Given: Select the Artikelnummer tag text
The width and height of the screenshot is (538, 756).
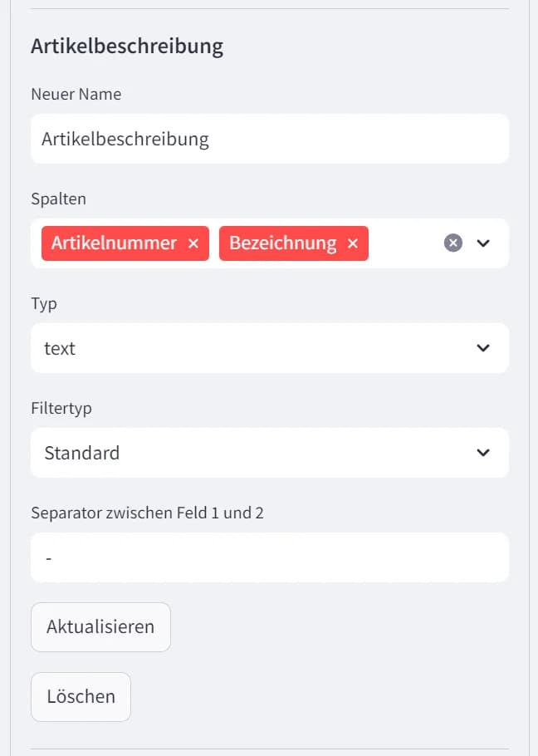Looking at the screenshot, I should [x=114, y=243].
